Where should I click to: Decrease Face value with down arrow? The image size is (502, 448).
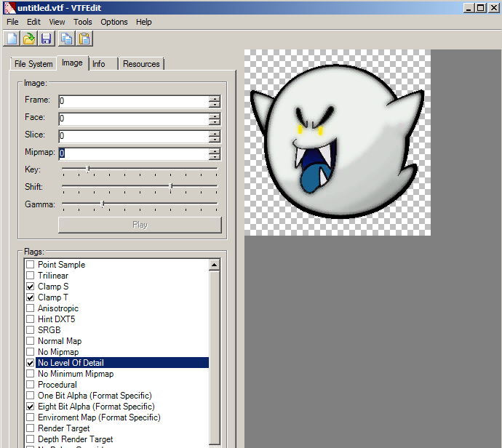215,121
